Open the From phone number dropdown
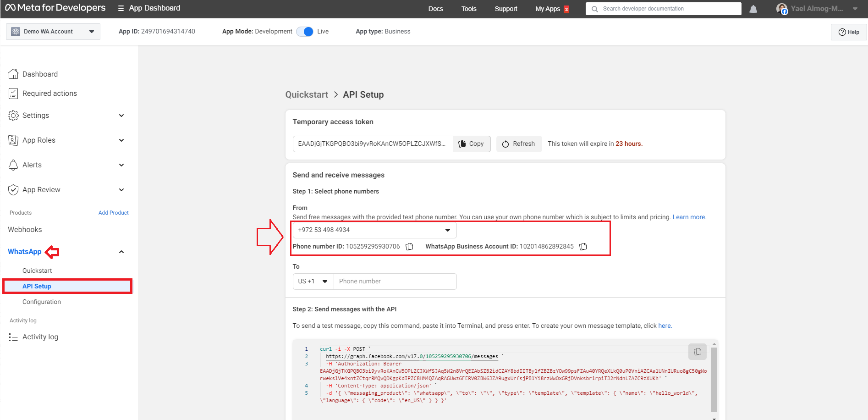The height and width of the screenshot is (420, 868). 375,230
